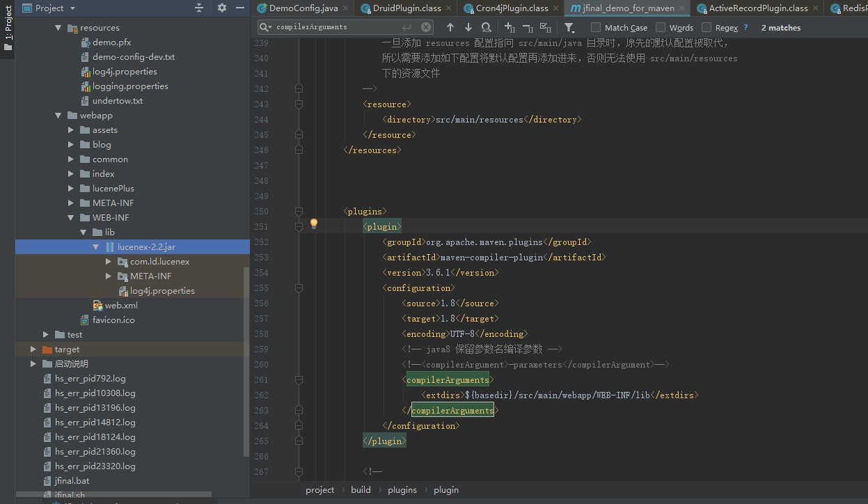Click the resources folder icon
Viewport: 868px width, 504px height.
pos(72,28)
